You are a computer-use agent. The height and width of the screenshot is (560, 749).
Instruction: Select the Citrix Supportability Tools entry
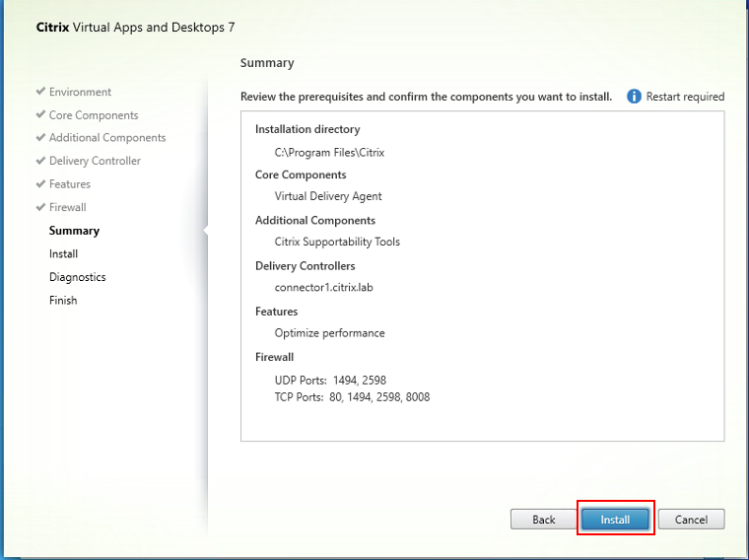[337, 242]
